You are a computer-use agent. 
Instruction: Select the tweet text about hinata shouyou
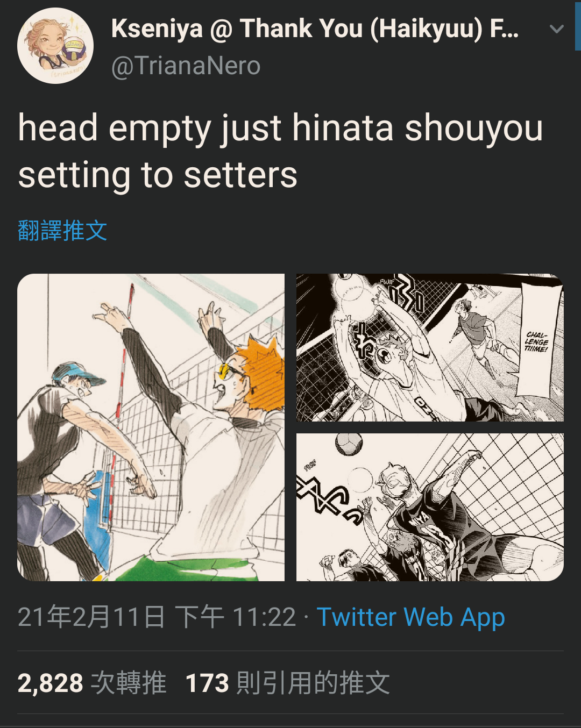pyautogui.click(x=280, y=151)
